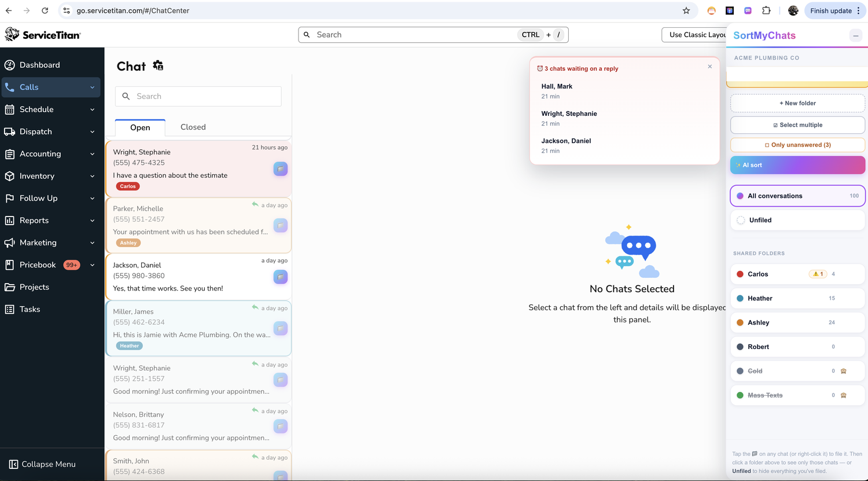
Task: Click unhide icon on Gold folder
Action: pyautogui.click(x=844, y=371)
